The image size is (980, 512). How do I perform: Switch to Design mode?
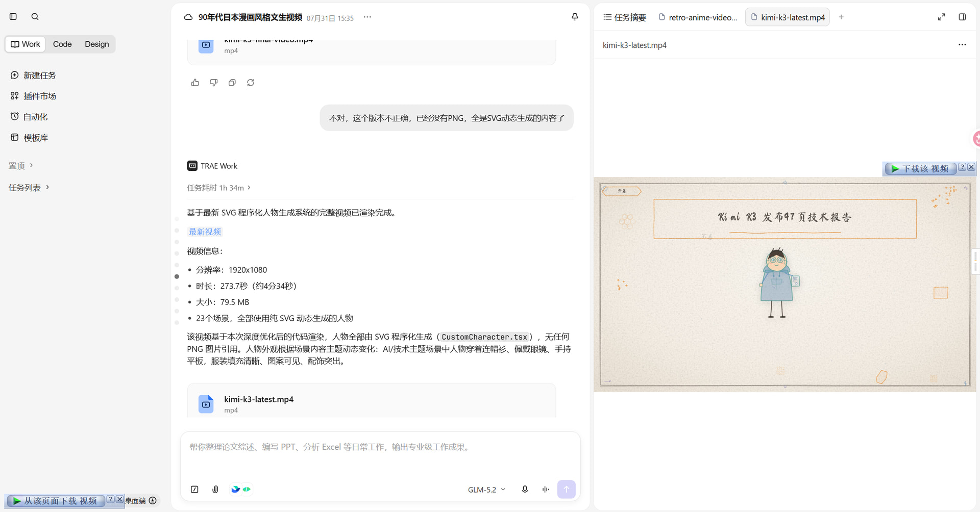[x=97, y=44]
